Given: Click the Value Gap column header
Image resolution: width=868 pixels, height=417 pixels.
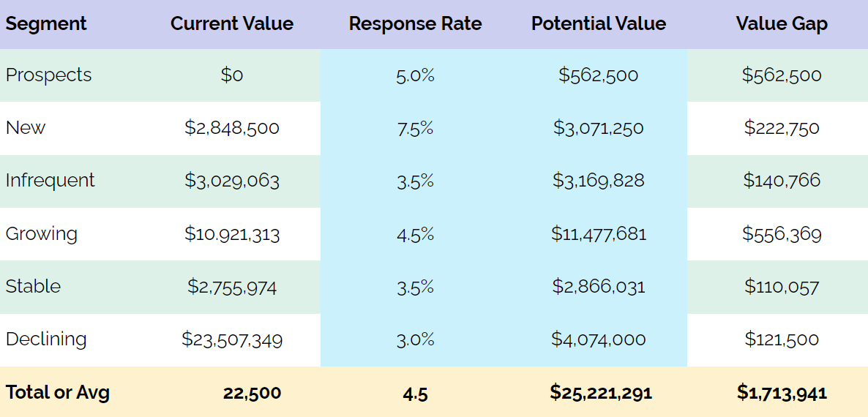Looking at the screenshot, I should point(782,24).
